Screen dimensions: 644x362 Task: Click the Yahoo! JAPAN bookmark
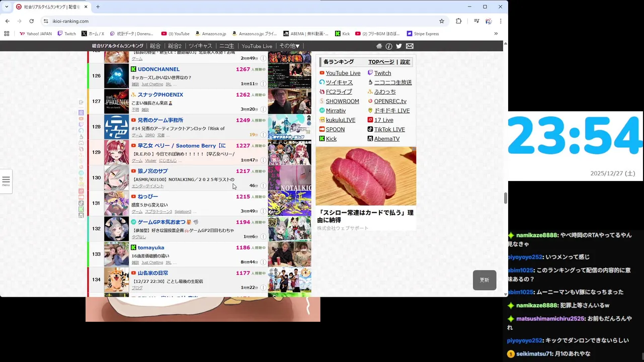[36, 34]
